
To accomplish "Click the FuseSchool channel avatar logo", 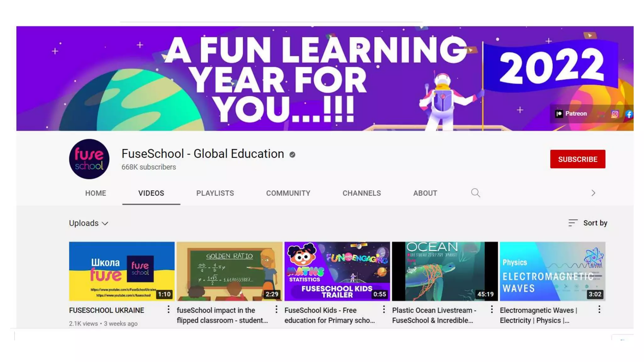I will (x=89, y=159).
